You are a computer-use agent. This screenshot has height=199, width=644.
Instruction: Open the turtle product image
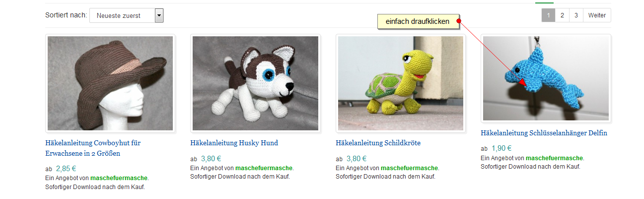pyautogui.click(x=401, y=84)
